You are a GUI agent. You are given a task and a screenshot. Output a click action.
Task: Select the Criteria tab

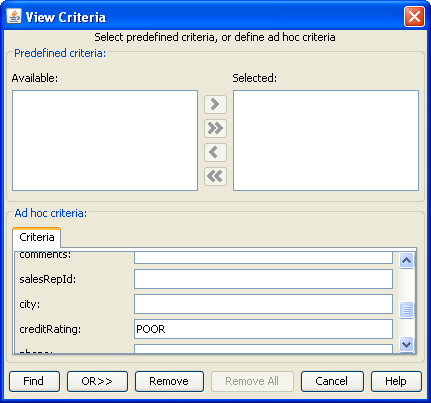click(x=37, y=237)
